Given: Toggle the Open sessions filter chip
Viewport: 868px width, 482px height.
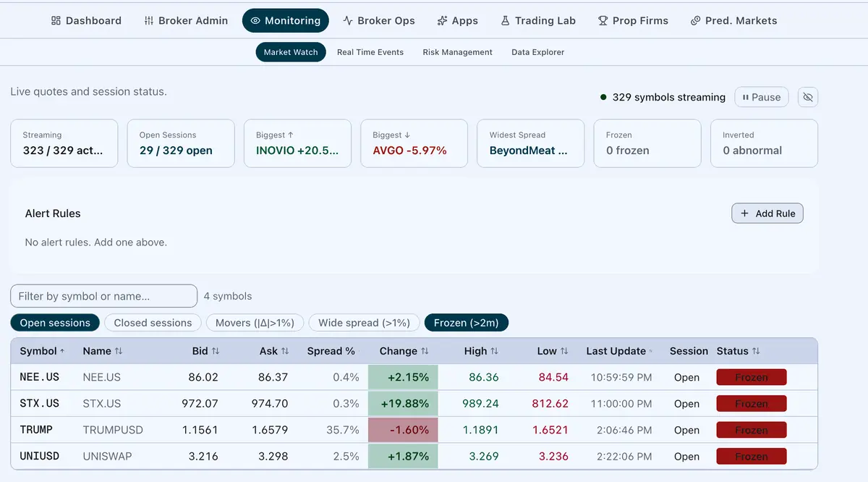Looking at the screenshot, I should (55, 323).
